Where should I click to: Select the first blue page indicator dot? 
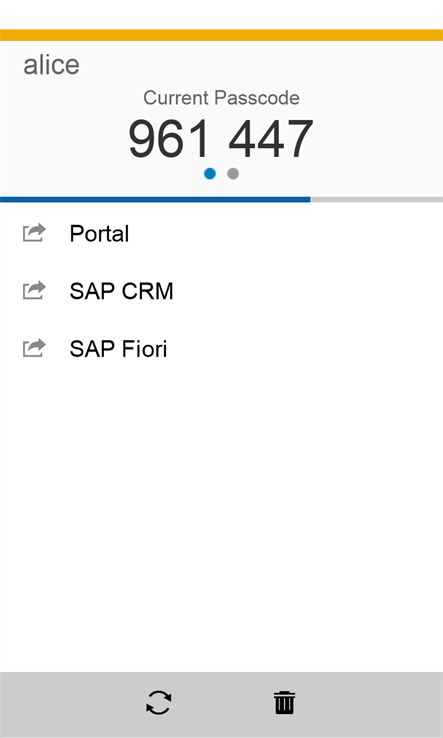tap(210, 174)
